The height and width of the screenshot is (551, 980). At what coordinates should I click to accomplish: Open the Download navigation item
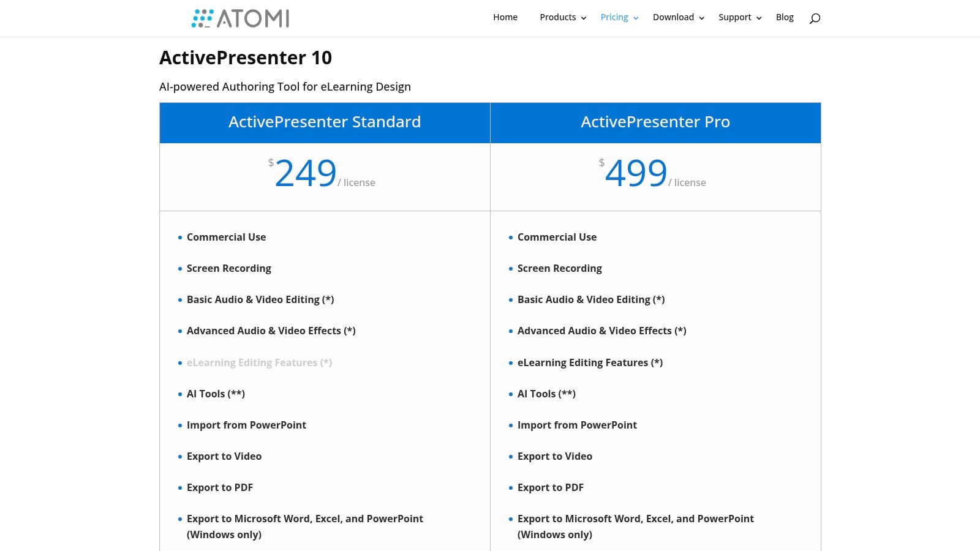[x=673, y=17]
